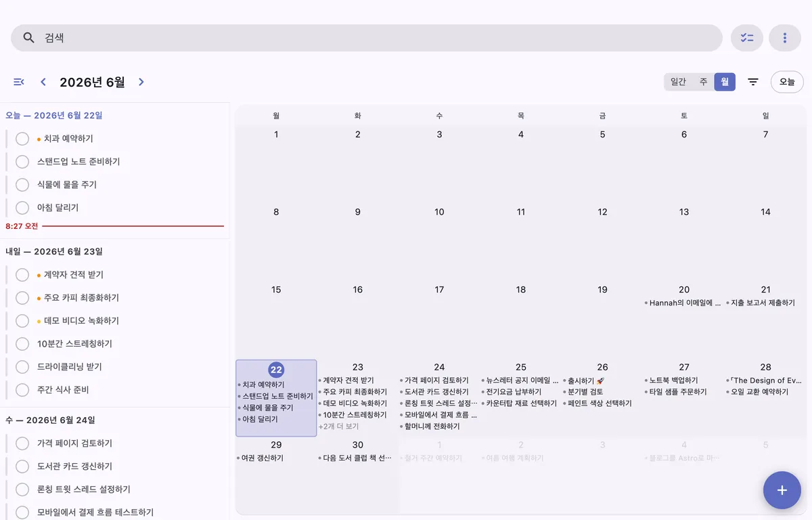Click into the 검색 search field
The width and height of the screenshot is (812, 520).
pos(367,38)
